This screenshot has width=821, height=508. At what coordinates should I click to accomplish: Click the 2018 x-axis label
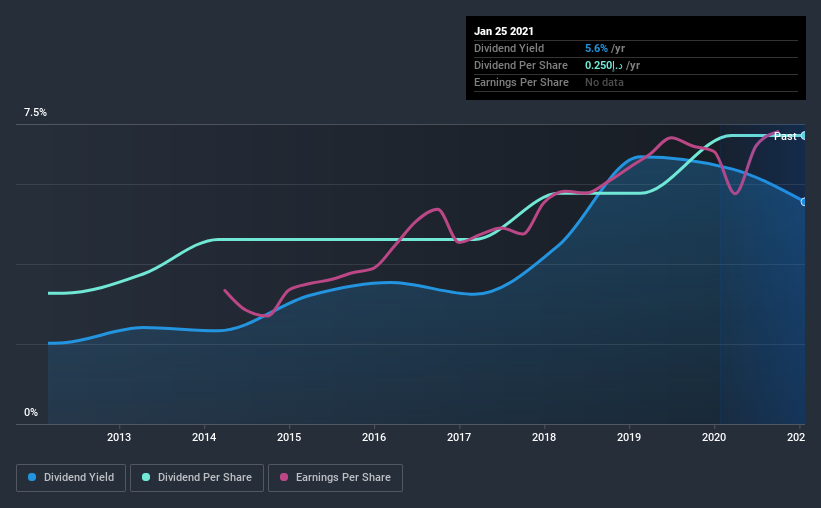click(x=544, y=437)
